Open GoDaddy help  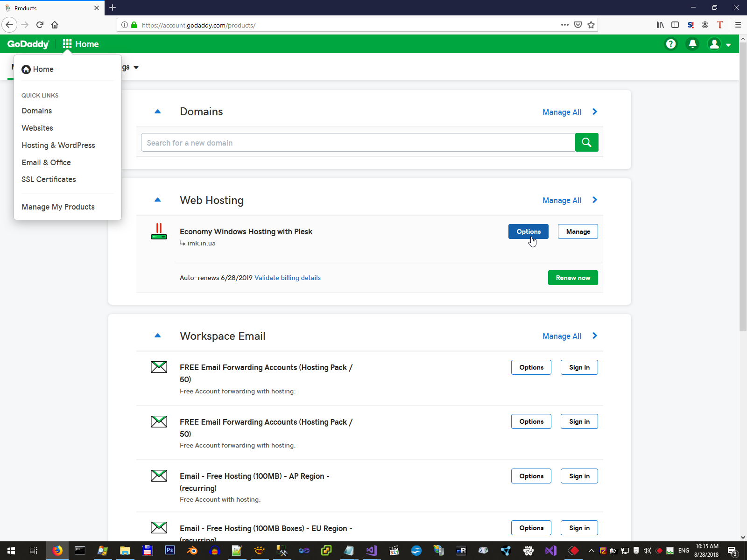click(x=671, y=44)
